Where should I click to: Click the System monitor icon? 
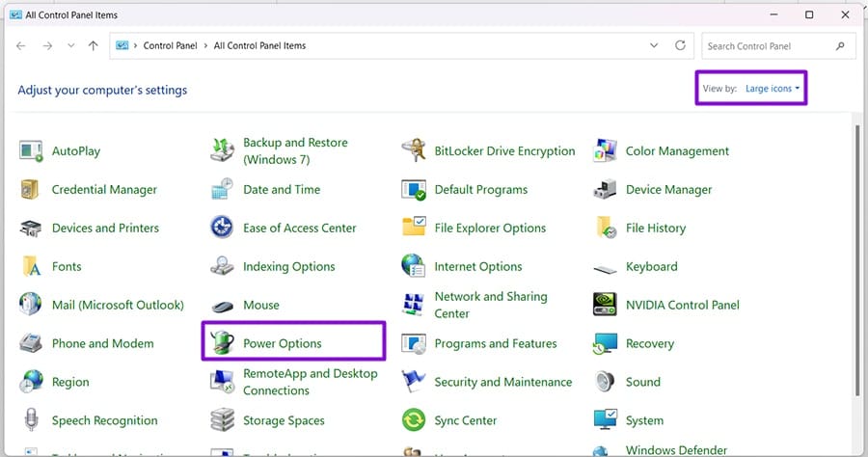605,419
